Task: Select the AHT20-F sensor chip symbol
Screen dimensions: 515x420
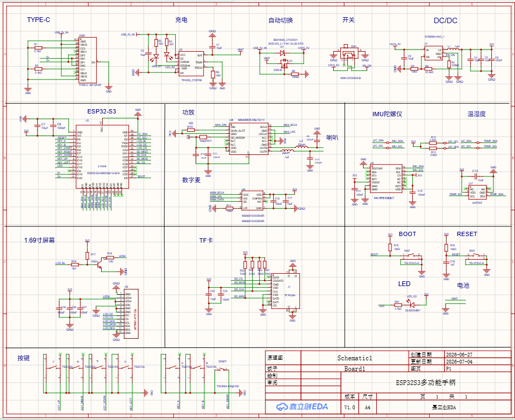Action: 477,193
